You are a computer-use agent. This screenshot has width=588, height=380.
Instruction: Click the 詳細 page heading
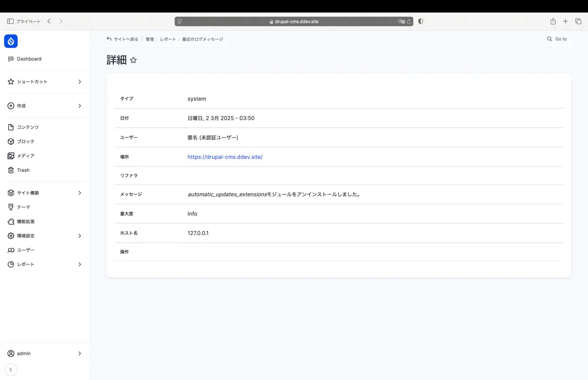coord(117,60)
